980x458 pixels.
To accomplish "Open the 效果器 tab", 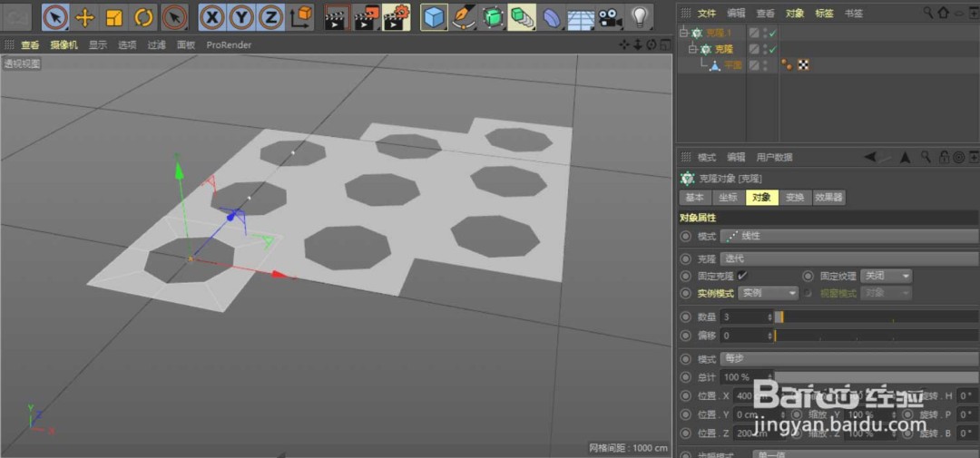I will coord(828,198).
